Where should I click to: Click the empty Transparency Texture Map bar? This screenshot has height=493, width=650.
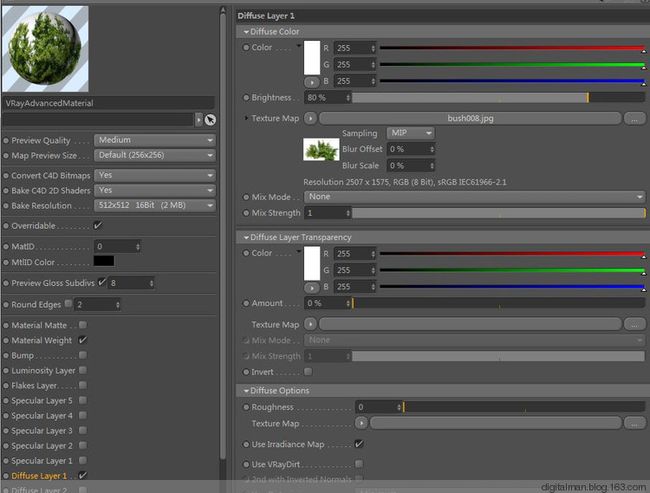[x=471, y=324]
